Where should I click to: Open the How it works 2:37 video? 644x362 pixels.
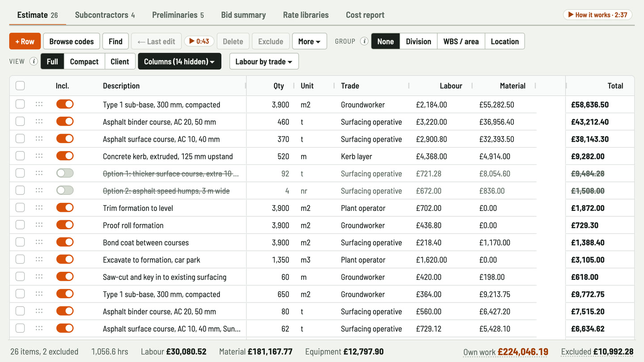pyautogui.click(x=597, y=15)
